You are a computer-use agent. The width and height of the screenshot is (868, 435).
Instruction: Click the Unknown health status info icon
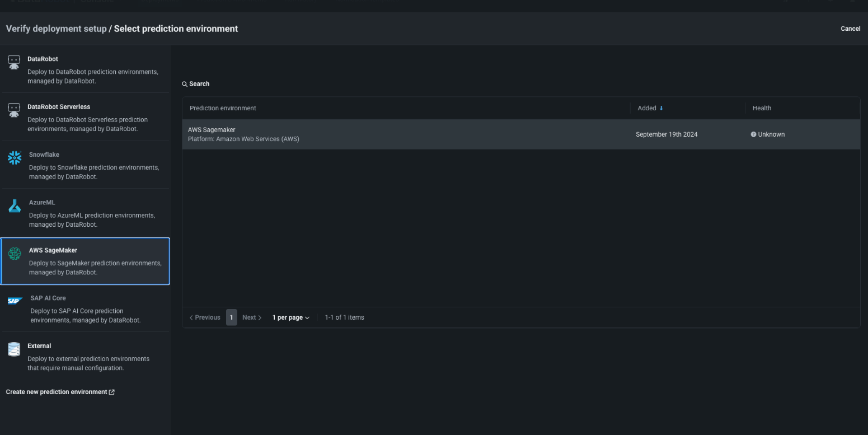click(753, 134)
